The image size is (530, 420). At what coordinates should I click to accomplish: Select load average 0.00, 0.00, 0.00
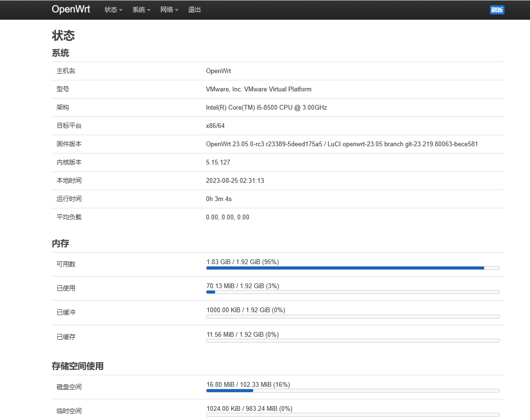(x=228, y=217)
